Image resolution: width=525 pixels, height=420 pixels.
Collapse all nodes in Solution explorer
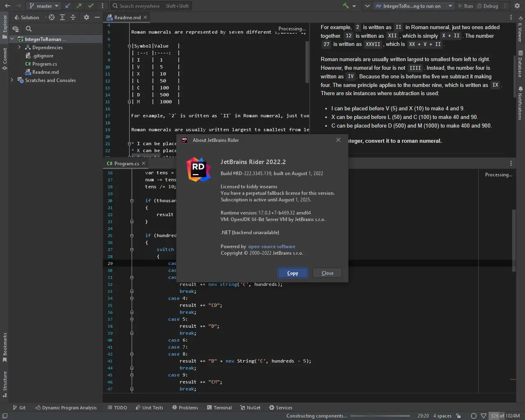(x=73, y=18)
